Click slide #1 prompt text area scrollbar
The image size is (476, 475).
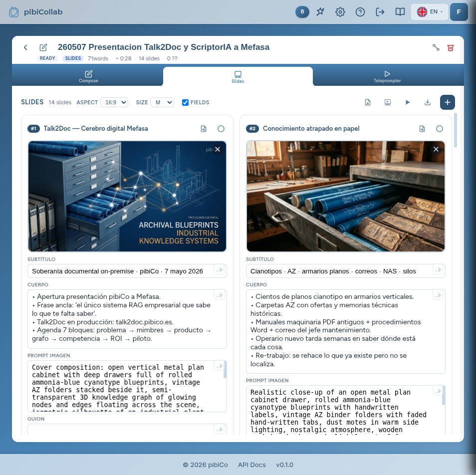225,370
